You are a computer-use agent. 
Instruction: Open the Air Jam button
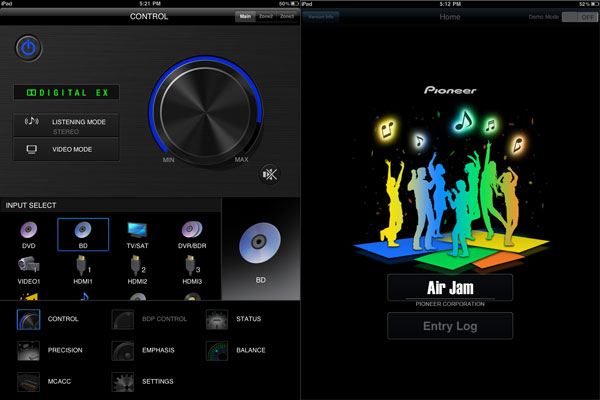tap(450, 287)
